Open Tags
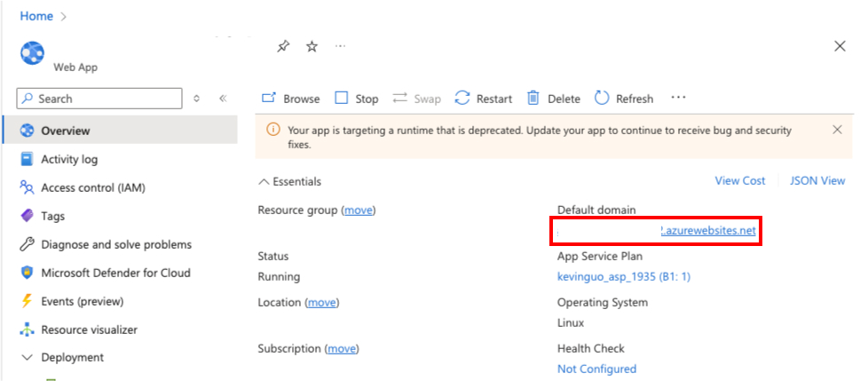The image size is (868, 381). coord(52,216)
